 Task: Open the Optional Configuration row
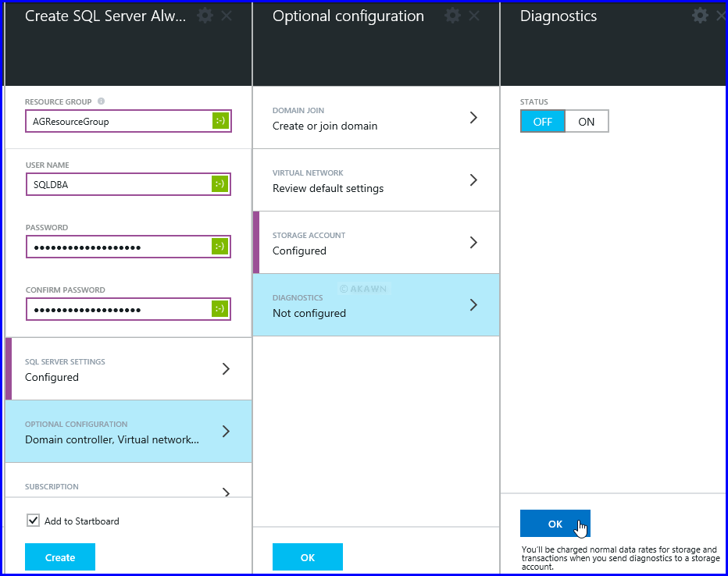pyautogui.click(x=129, y=432)
